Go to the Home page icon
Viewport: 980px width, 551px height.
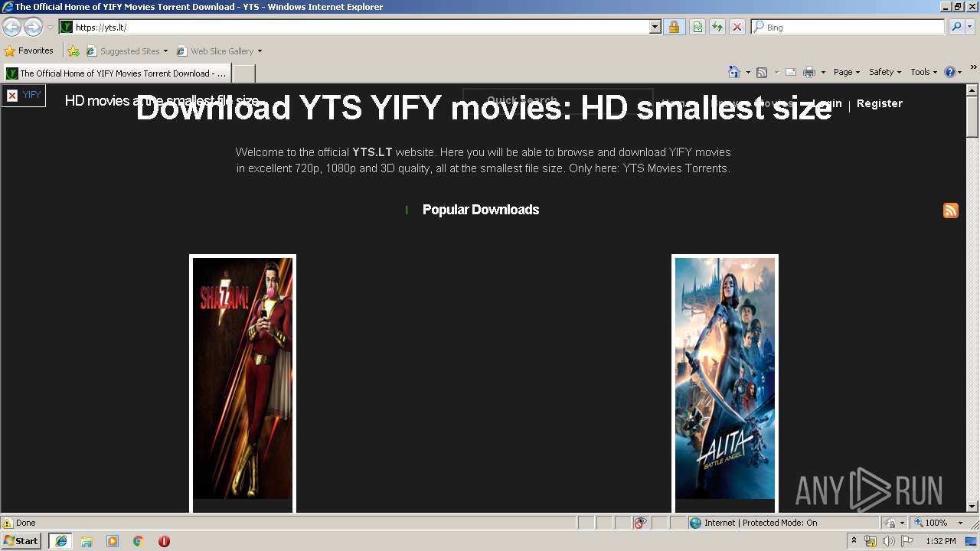(x=734, y=72)
